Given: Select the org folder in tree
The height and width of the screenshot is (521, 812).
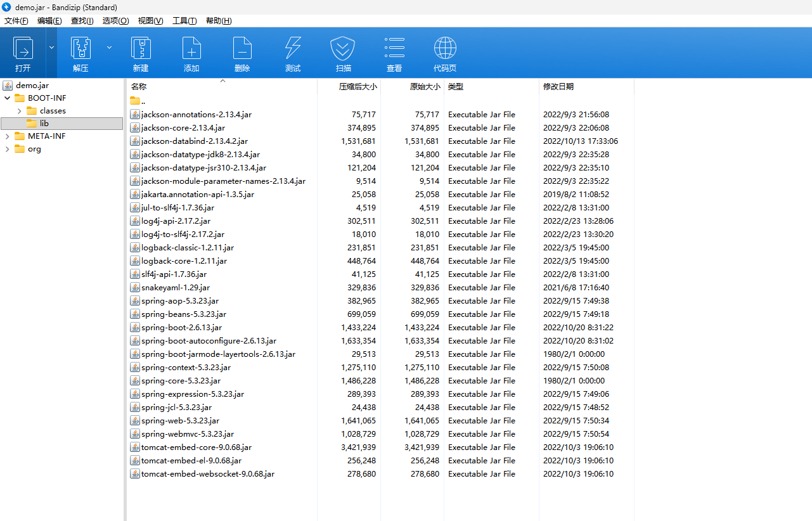Looking at the screenshot, I should click(x=34, y=149).
